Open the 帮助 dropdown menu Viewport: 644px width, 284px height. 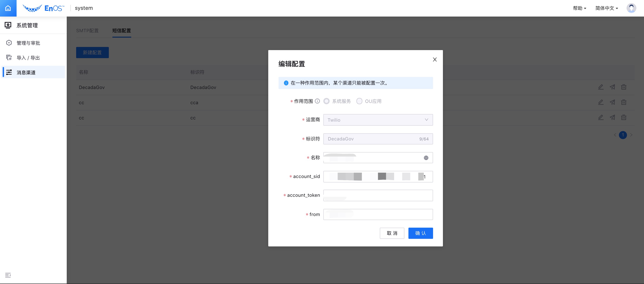point(579,8)
